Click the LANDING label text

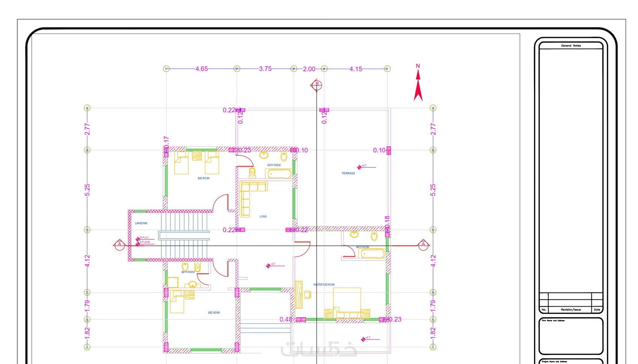coord(141,223)
